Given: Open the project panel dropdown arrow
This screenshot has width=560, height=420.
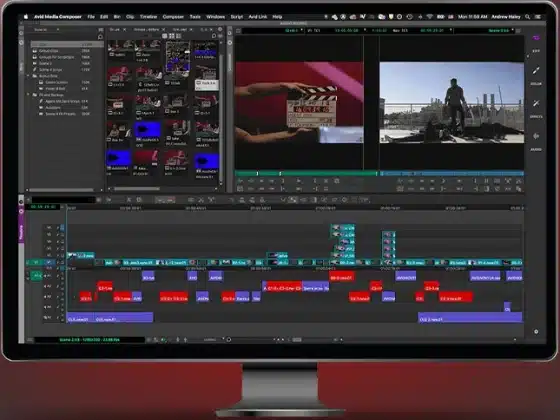Looking at the screenshot, I should coord(58,30).
